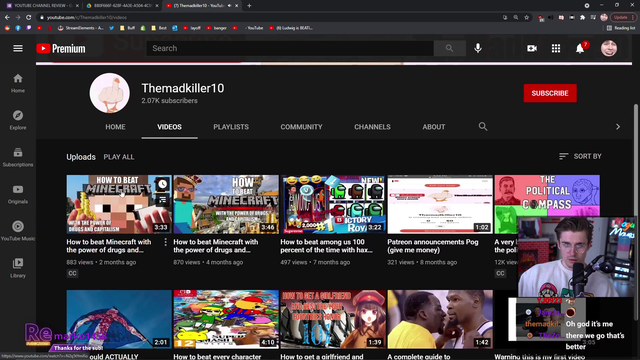Screen dimensions: 640x360
Task: Click PLAY ALL uploads
Action: (119, 157)
